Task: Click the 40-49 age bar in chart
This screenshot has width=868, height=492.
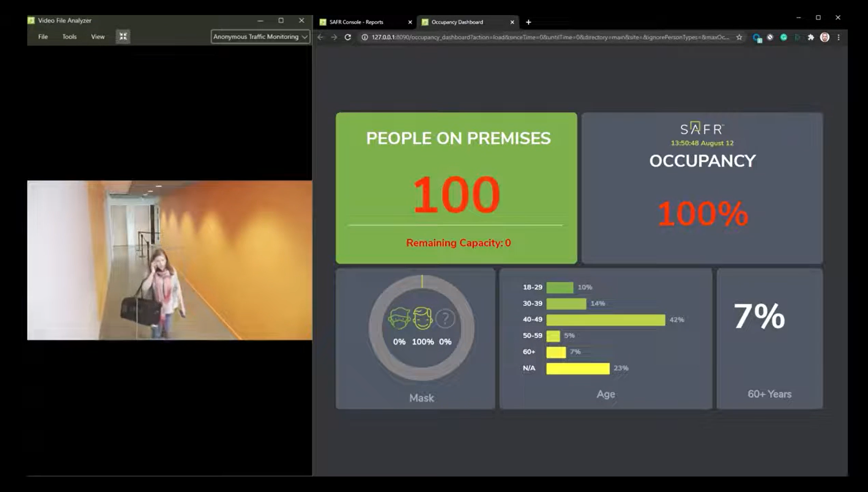Action: (x=605, y=320)
